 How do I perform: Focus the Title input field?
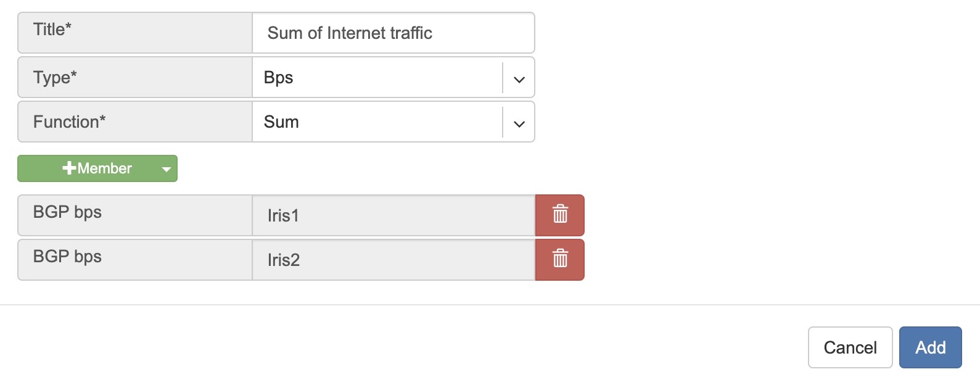click(x=393, y=33)
